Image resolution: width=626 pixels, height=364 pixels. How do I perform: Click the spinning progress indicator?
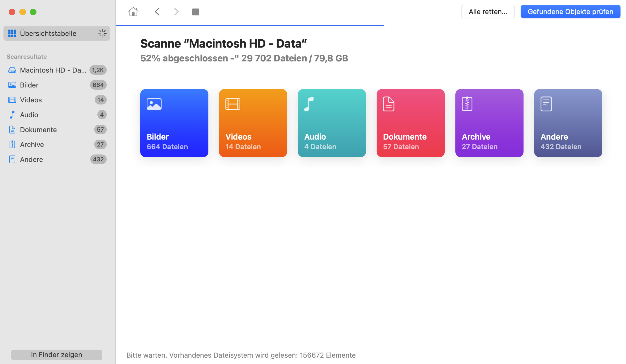click(x=102, y=33)
